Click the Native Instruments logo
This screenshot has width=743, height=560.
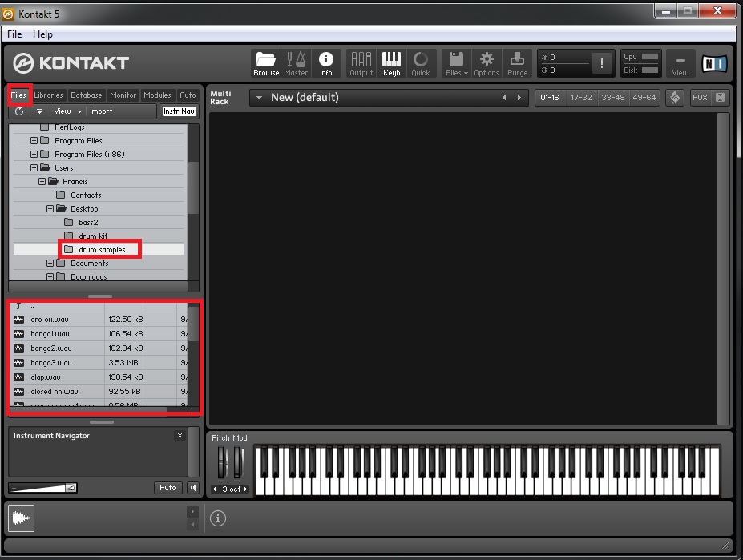tap(713, 64)
